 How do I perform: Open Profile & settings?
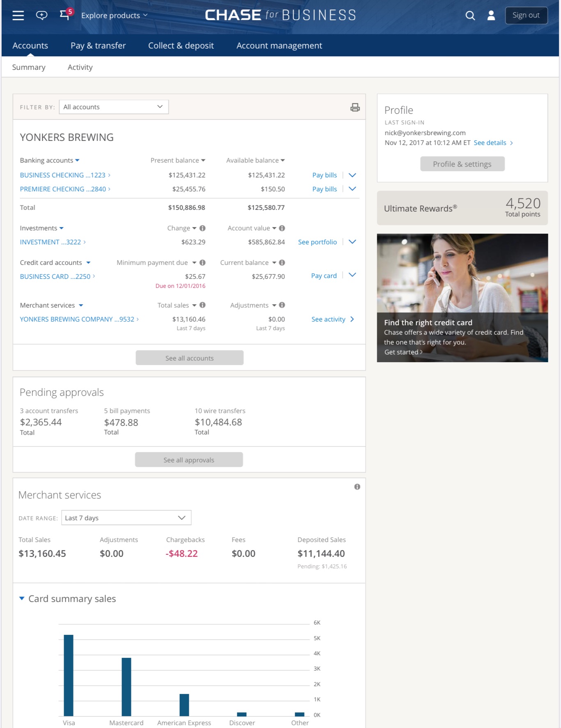pyautogui.click(x=462, y=164)
